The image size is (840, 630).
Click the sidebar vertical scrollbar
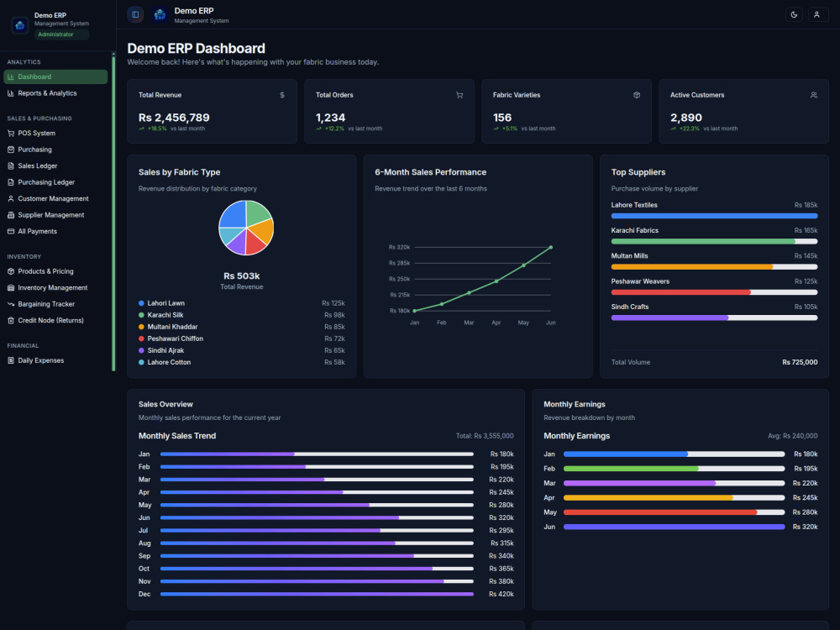click(113, 212)
